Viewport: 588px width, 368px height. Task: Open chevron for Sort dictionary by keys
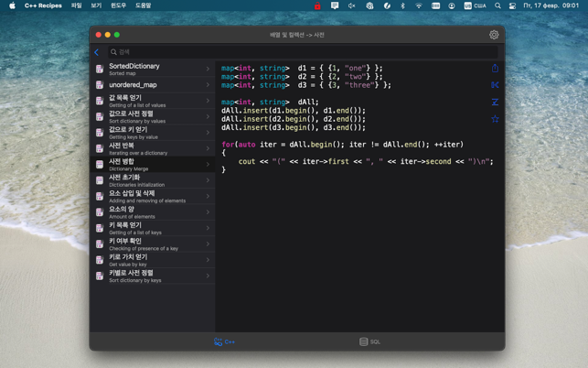coord(208,276)
